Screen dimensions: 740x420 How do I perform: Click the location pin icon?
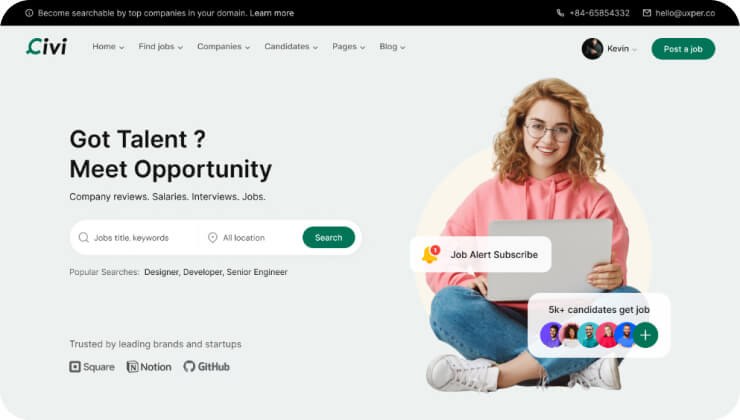point(212,238)
